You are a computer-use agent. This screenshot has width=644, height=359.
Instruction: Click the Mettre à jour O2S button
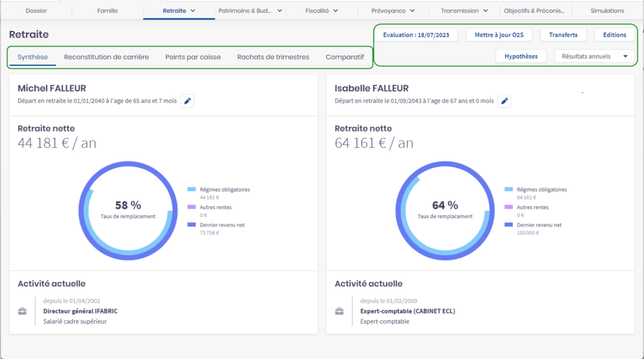pos(499,35)
